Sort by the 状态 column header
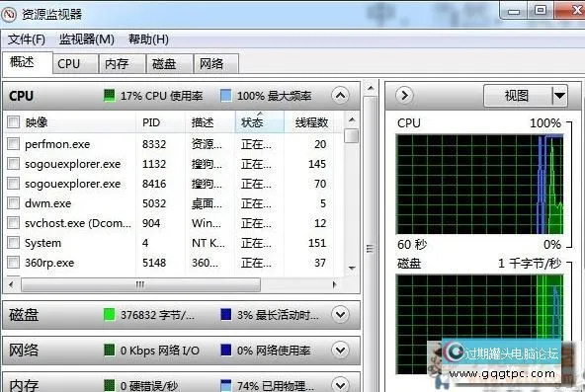 (260, 122)
